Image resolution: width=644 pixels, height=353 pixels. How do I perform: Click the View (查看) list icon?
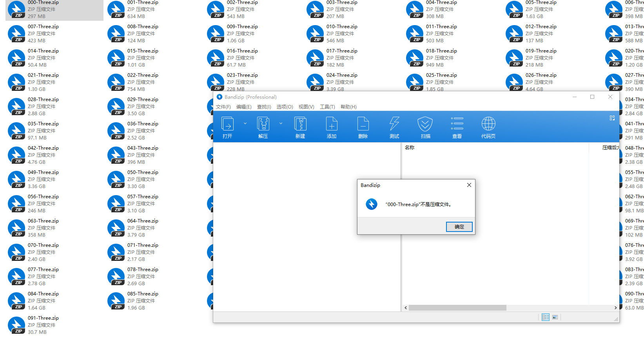457,124
